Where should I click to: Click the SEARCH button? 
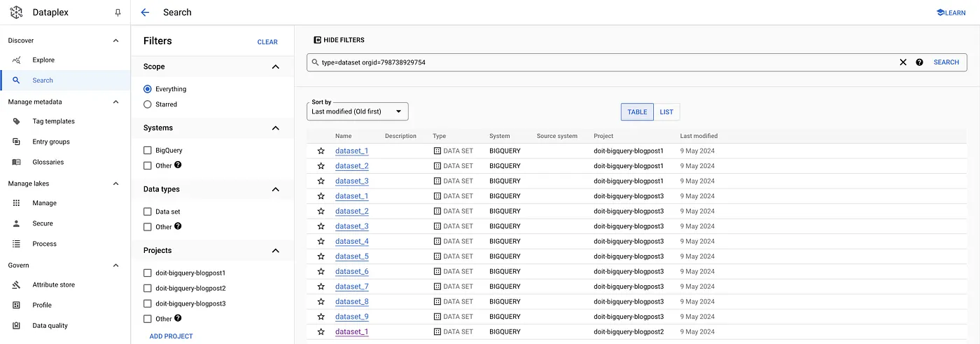[x=946, y=62]
